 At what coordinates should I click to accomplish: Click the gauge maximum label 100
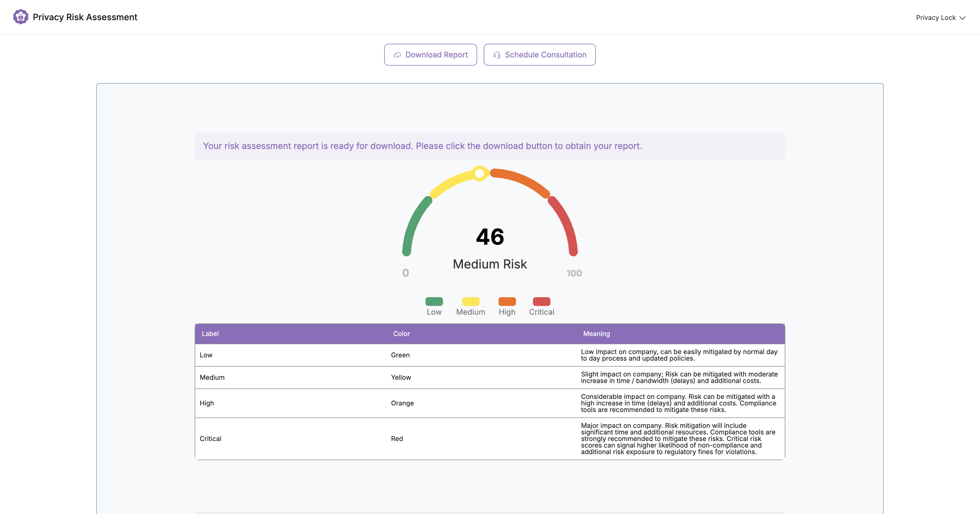(x=574, y=273)
